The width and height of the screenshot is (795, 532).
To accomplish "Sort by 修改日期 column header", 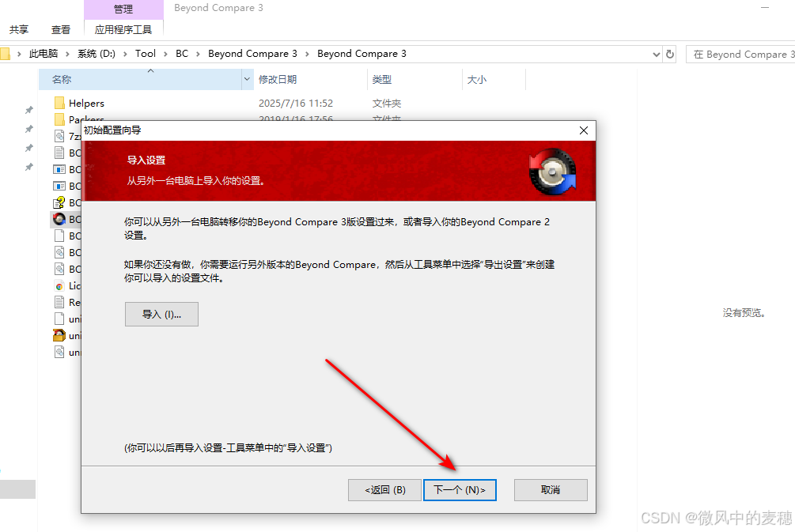I will tap(310, 80).
